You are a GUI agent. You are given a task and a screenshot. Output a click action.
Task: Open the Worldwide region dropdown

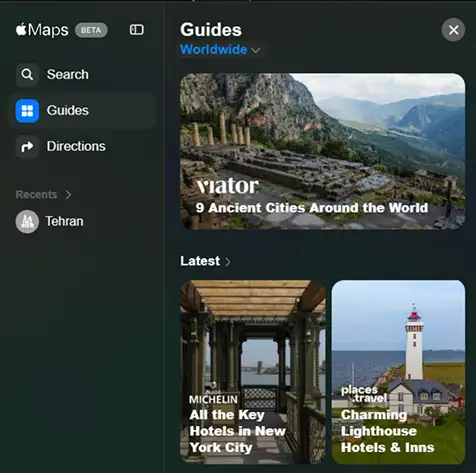click(220, 50)
